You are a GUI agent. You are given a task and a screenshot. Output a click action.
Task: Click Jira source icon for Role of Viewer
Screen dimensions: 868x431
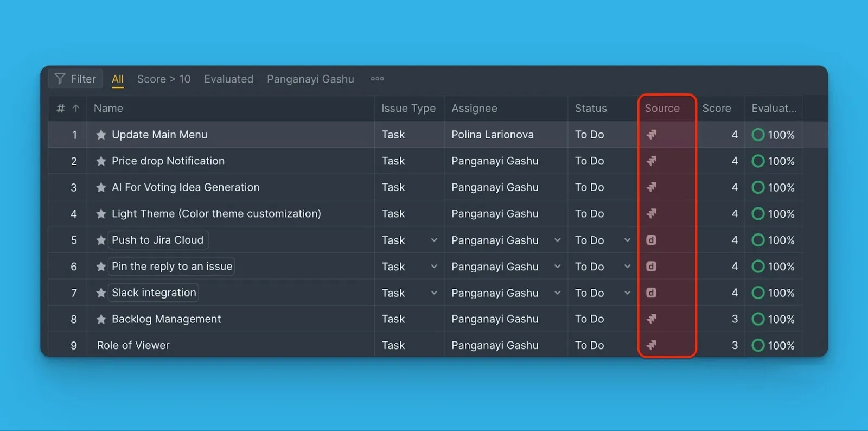(652, 345)
